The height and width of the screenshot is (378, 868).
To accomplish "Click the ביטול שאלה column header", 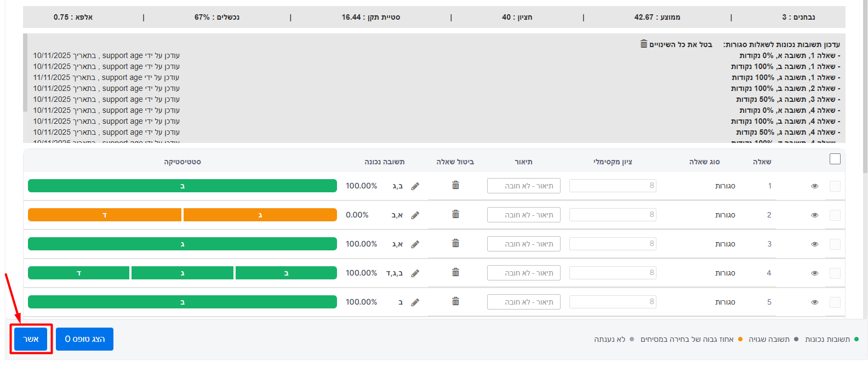I will pos(455,162).
